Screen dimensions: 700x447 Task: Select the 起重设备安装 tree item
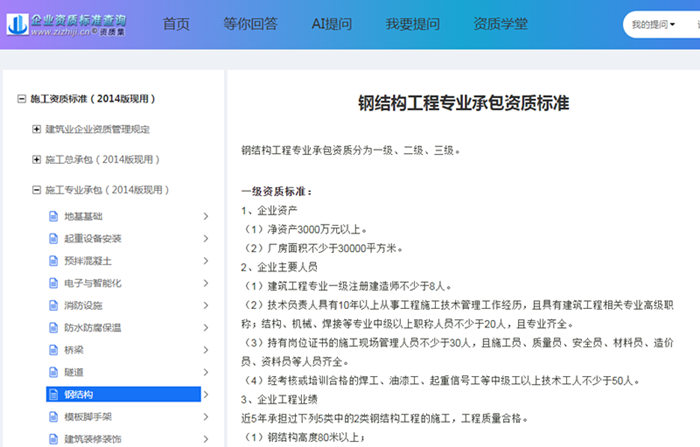coord(93,238)
